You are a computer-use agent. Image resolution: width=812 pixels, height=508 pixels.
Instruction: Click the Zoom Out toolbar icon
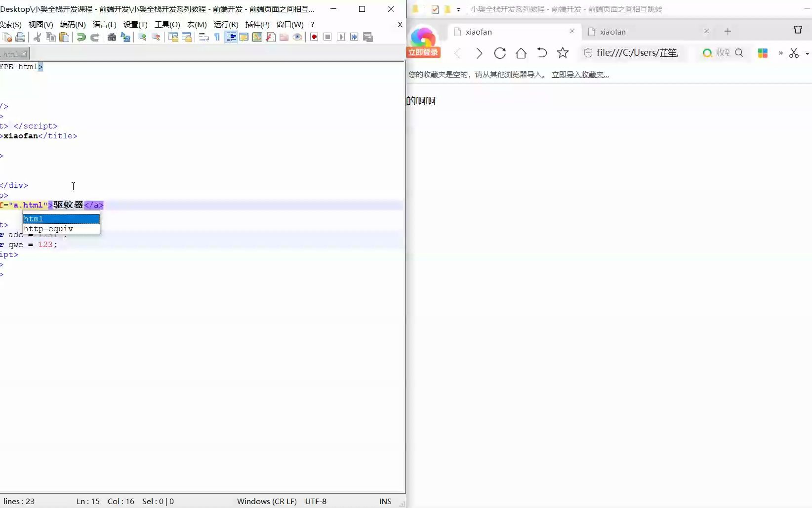pyautogui.click(x=156, y=37)
